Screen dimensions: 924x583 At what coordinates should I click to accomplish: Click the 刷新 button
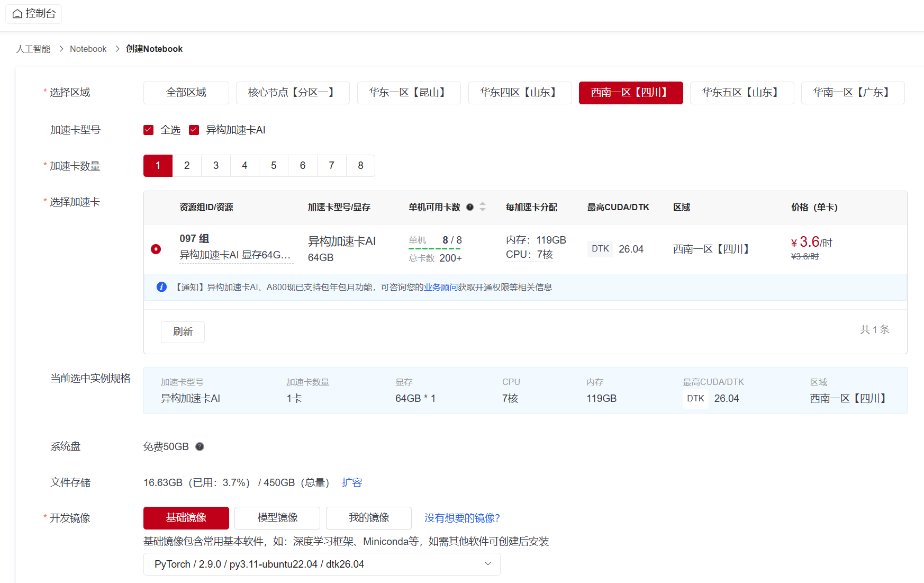click(183, 332)
